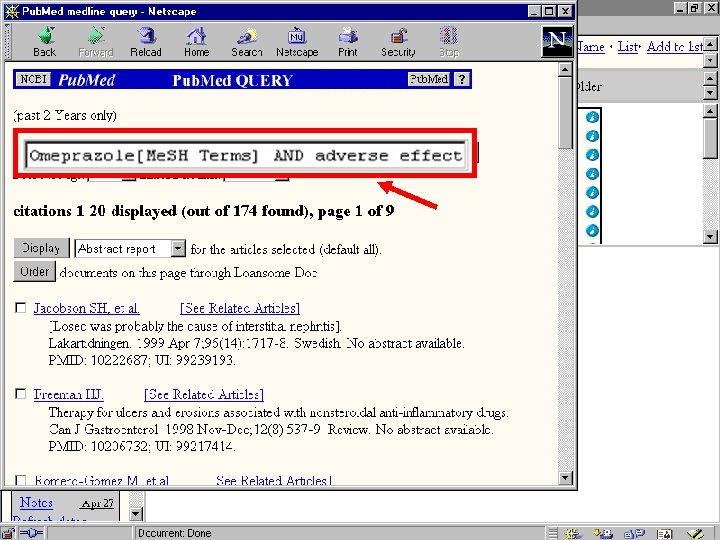Click sixth blue info icon in background list

click(592, 211)
